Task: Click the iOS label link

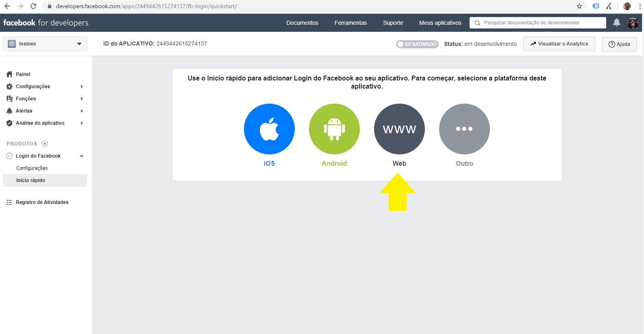Action: click(x=269, y=163)
